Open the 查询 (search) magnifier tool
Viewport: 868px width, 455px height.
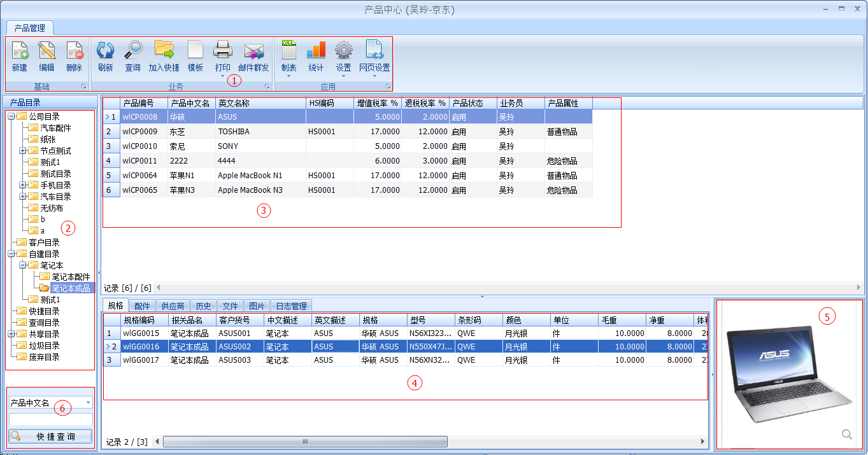[x=133, y=50]
